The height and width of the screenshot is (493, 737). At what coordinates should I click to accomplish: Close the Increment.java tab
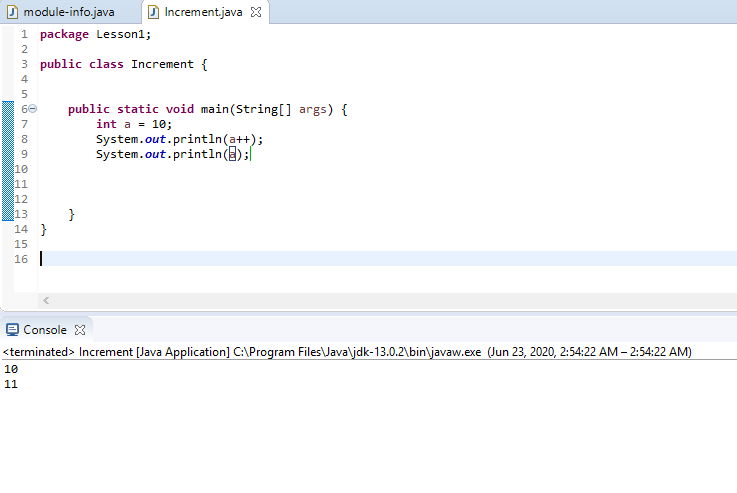256,12
